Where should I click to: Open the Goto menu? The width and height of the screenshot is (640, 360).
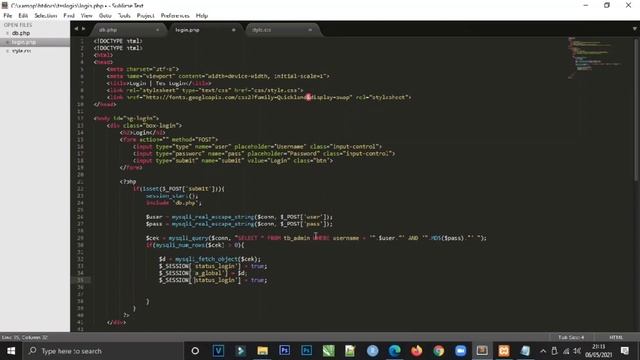point(105,16)
